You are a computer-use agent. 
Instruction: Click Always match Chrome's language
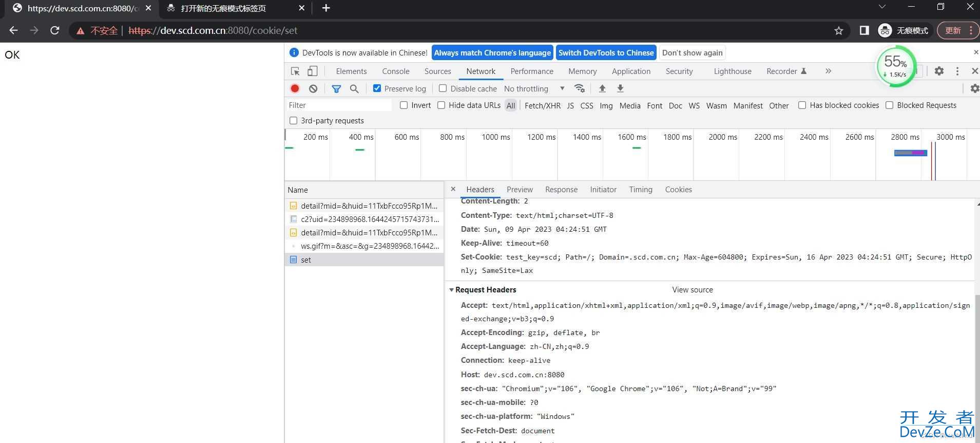[x=492, y=52]
